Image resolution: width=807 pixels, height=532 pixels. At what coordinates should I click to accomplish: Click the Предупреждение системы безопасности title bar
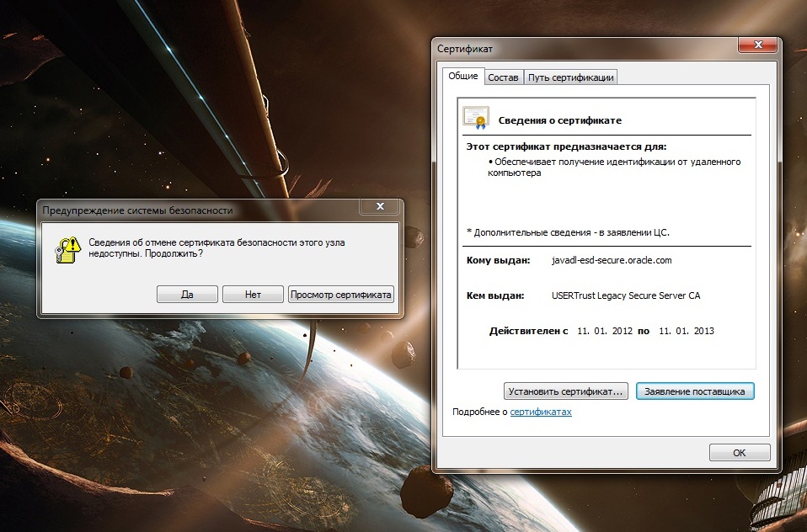click(x=198, y=210)
